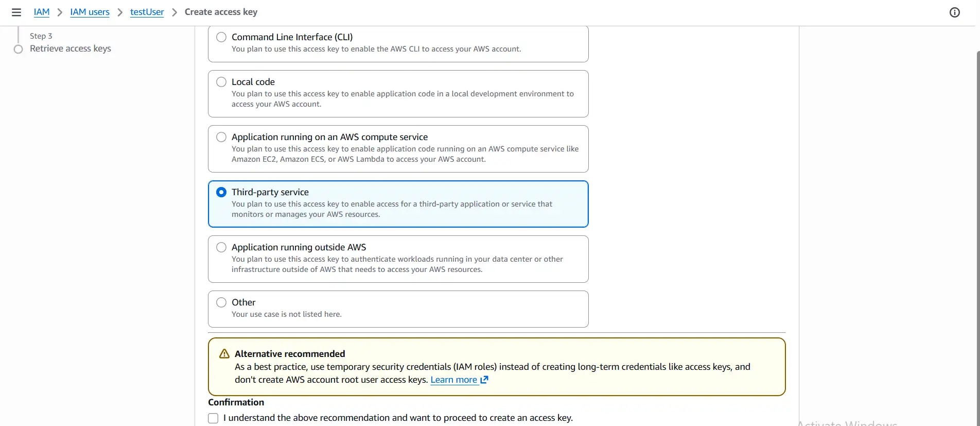Click the 'Step 3' label text
The height and width of the screenshot is (426, 980).
41,36
